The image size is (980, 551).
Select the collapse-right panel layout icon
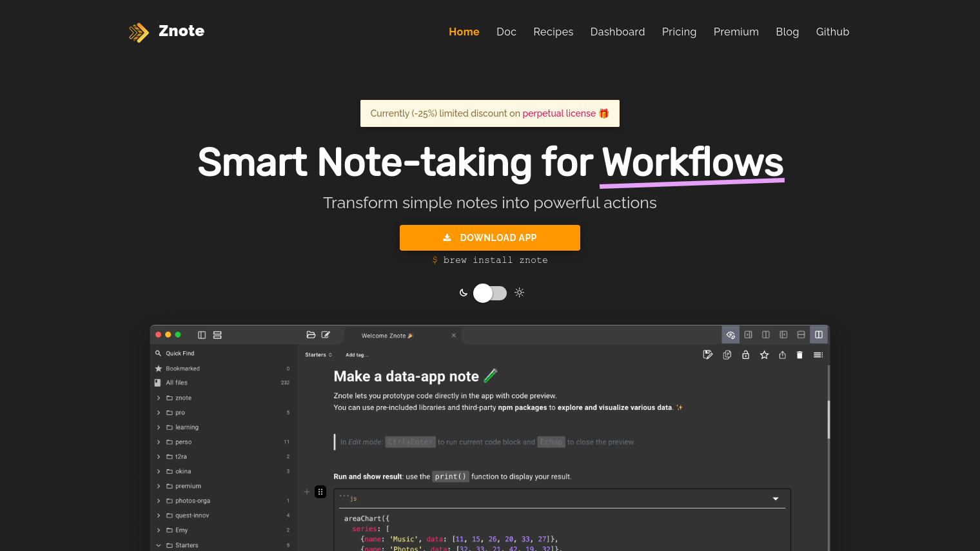click(749, 335)
